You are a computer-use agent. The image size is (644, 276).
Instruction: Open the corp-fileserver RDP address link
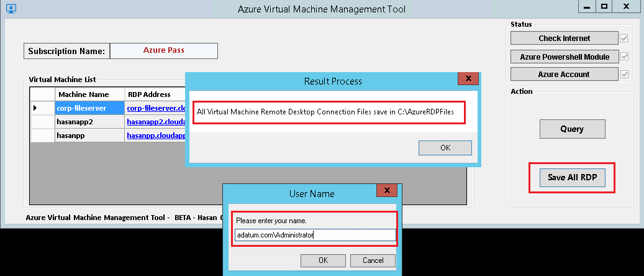[x=156, y=108]
